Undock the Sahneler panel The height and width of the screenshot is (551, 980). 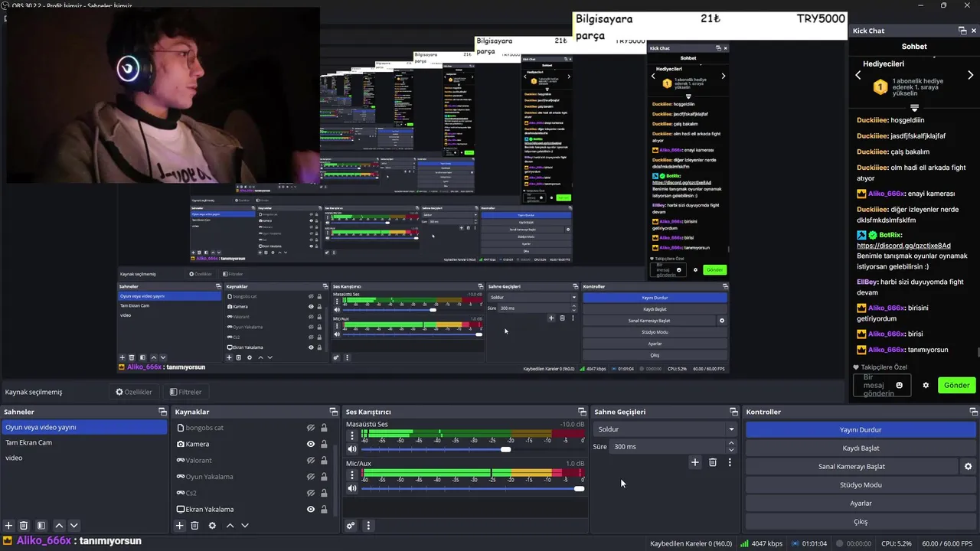tap(162, 412)
